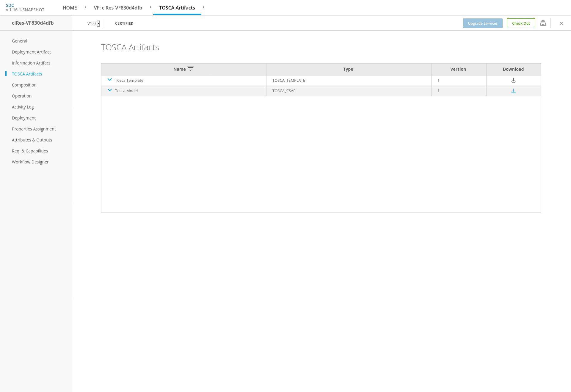Go to HOME in the breadcrumb

pyautogui.click(x=70, y=8)
